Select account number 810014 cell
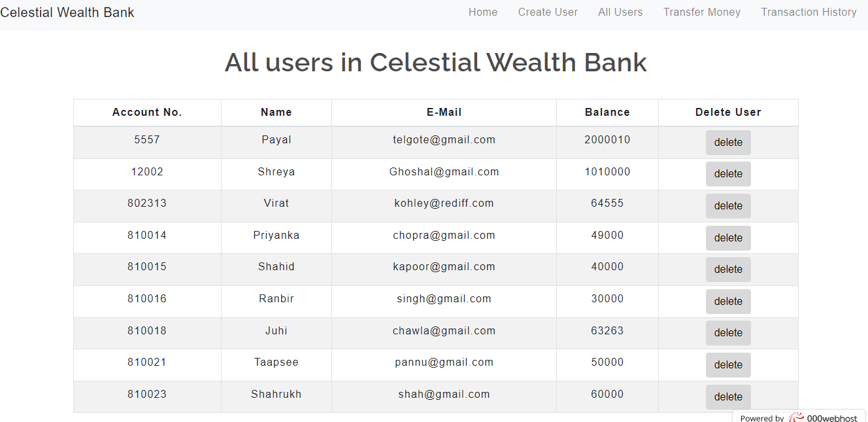This screenshot has height=422, width=868. [x=146, y=235]
